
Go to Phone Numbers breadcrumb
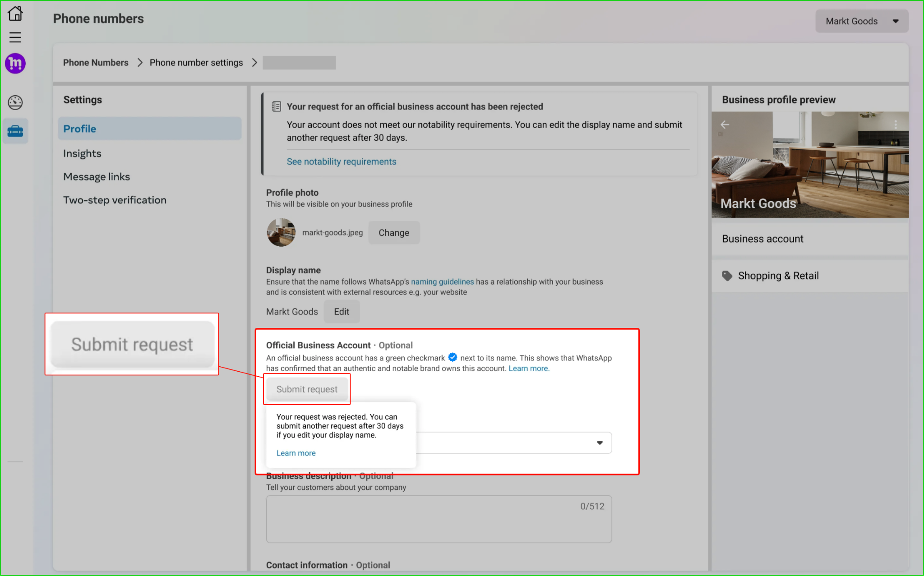[x=96, y=63]
